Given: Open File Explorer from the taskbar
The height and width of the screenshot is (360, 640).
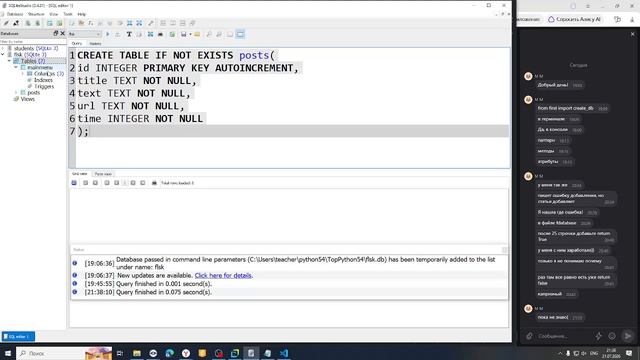Looking at the screenshot, I should pos(137,353).
